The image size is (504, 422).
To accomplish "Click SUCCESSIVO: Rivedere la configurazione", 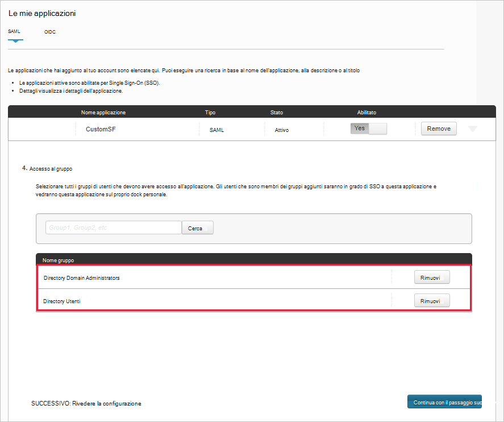I will [85, 403].
